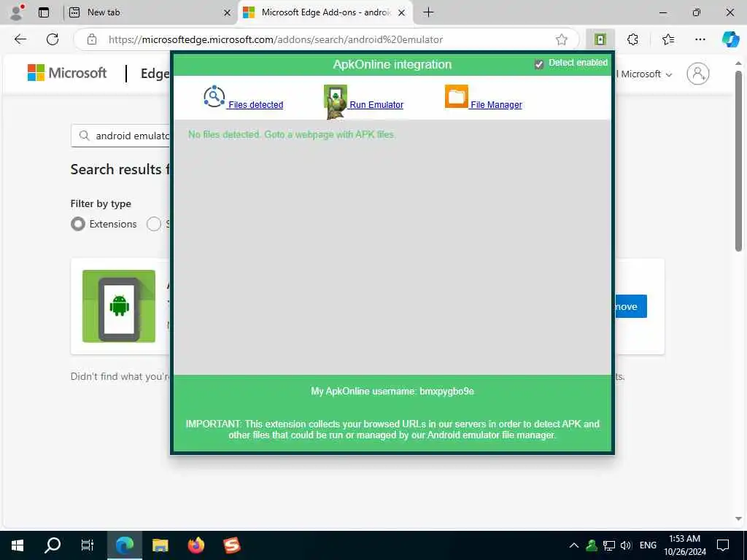747x560 pixels.
Task: Click the Run Emulator link
Action: point(376,105)
